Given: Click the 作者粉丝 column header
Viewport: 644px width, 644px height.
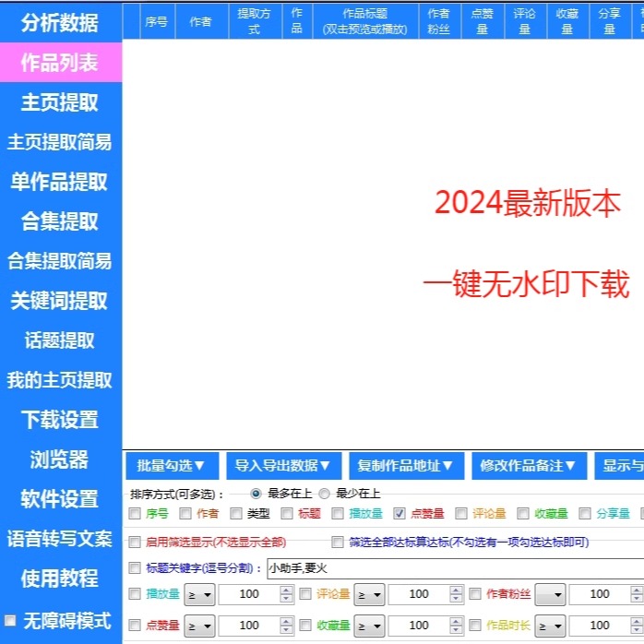Looking at the screenshot, I should tap(440, 21).
